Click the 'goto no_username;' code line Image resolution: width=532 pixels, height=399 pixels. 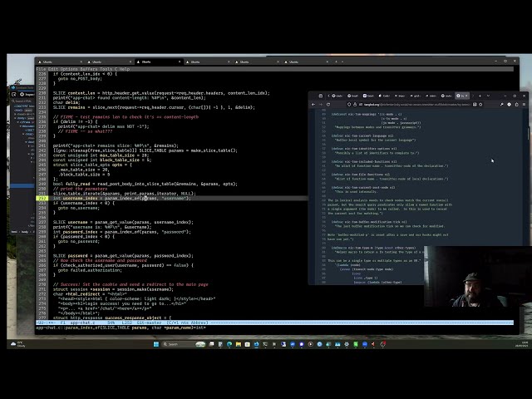[x=79, y=208]
